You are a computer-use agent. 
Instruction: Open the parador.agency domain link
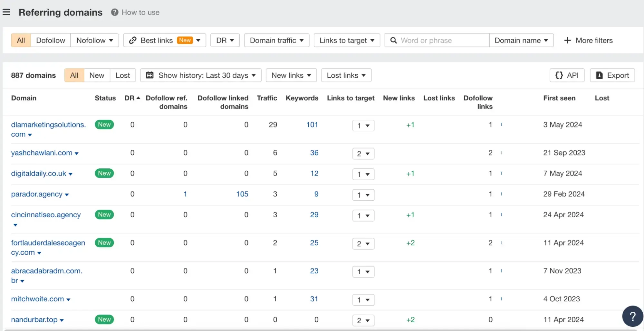coord(37,194)
